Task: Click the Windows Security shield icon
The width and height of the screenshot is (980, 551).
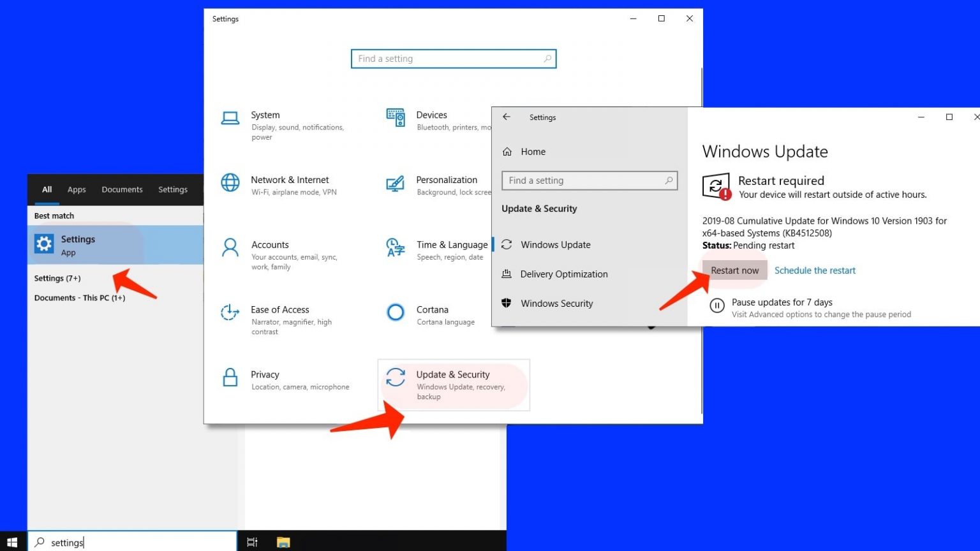Action: pyautogui.click(x=507, y=303)
